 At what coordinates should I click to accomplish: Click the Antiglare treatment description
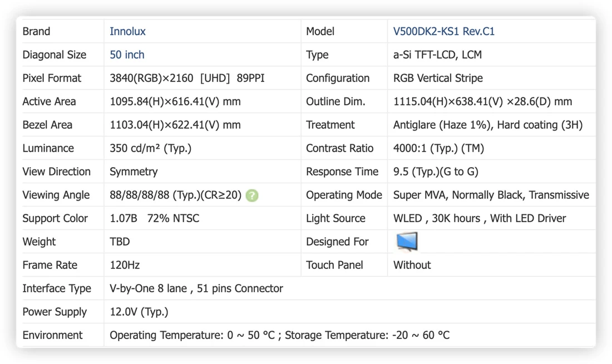coord(487,124)
